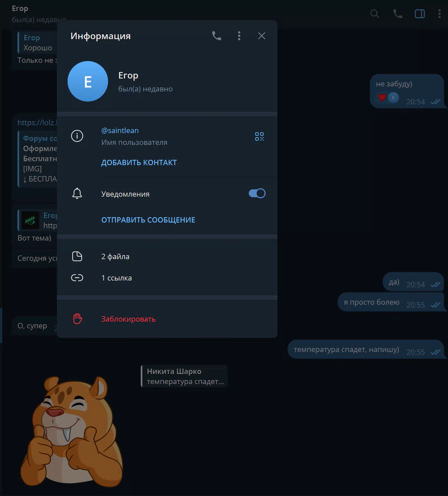
Task: Open the 2 файла shared files
Action: click(x=167, y=256)
